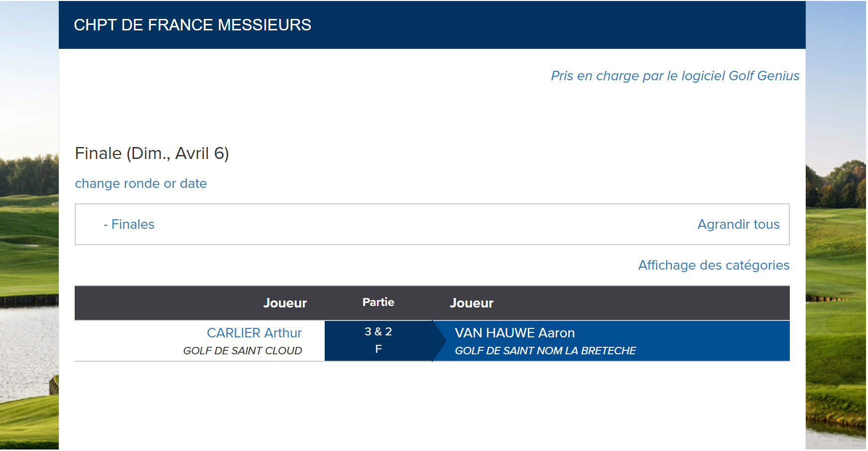Click the "CHPT DE FRANCE MESSIEURS" title

pos(193,25)
